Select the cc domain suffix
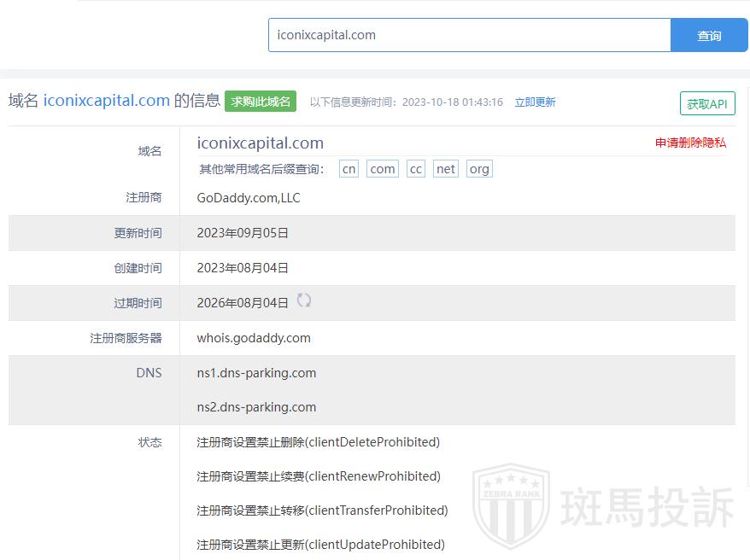This screenshot has width=750, height=560. 416,169
